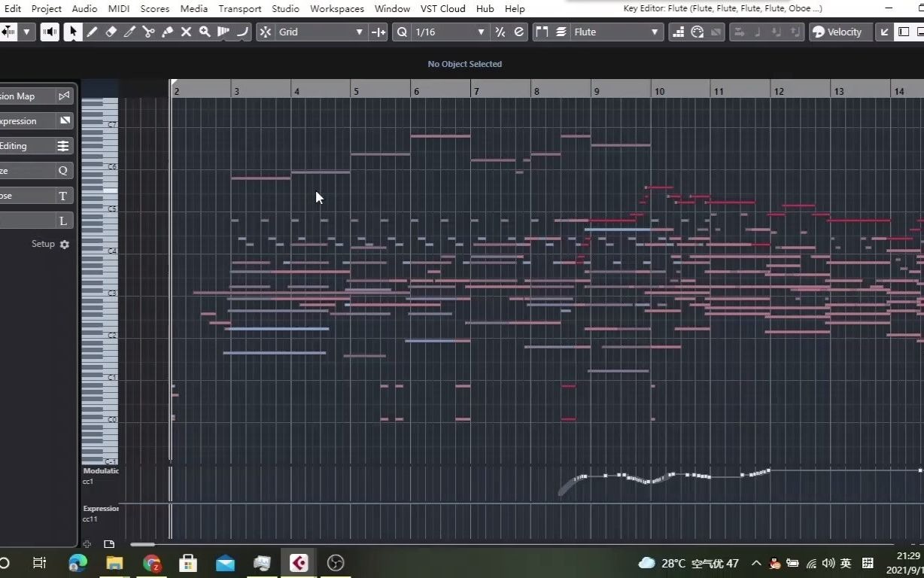Open the Flute active part dropdown
Screen dimensions: 924x578
pyautogui.click(x=617, y=32)
